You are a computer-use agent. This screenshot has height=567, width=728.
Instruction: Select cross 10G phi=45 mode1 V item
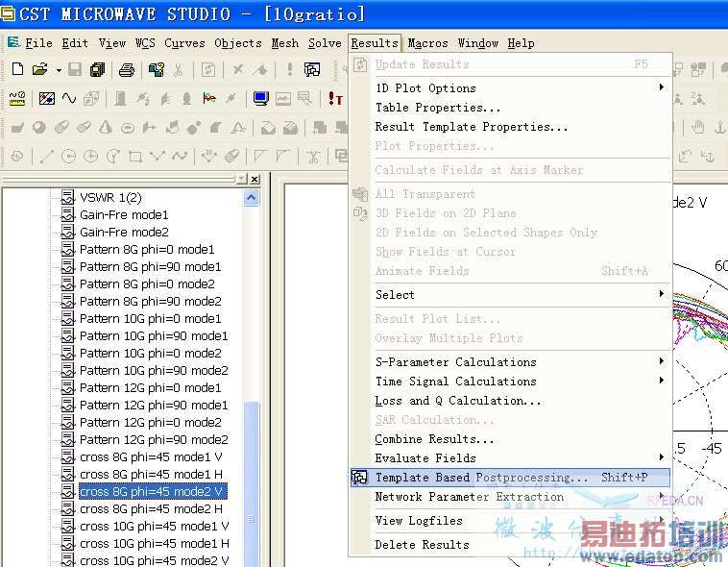pos(154,526)
